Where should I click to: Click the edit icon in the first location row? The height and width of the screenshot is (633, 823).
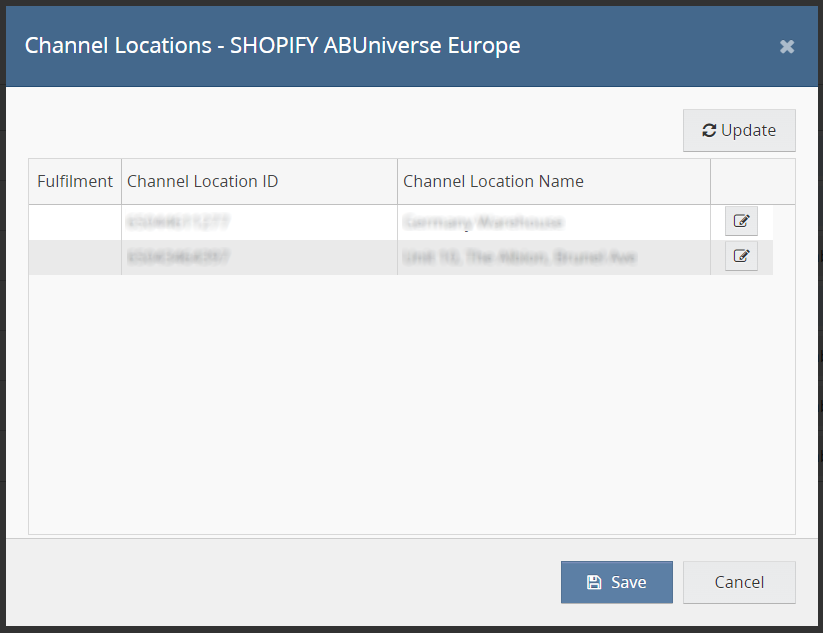click(741, 221)
